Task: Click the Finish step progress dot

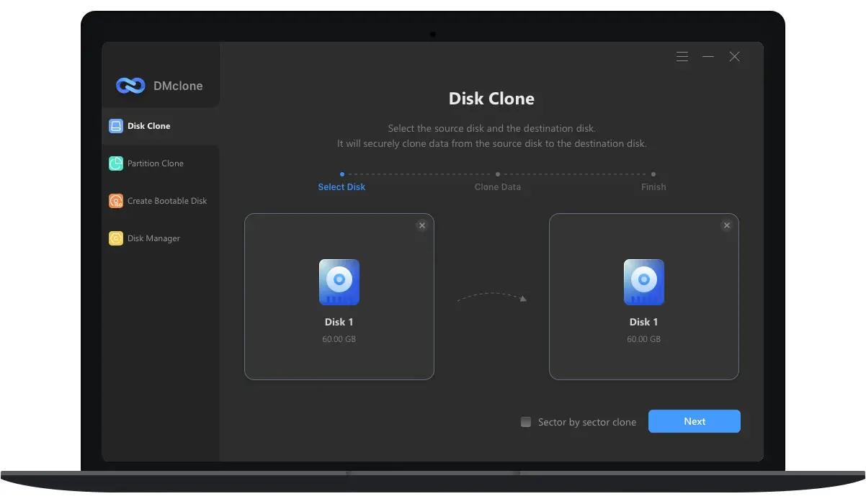Action: pyautogui.click(x=653, y=174)
